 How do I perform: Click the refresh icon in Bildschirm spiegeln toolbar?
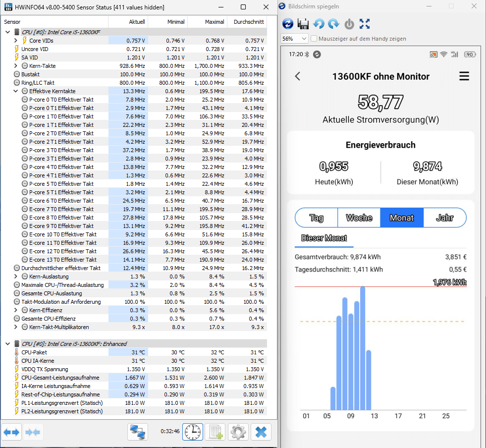[288, 24]
